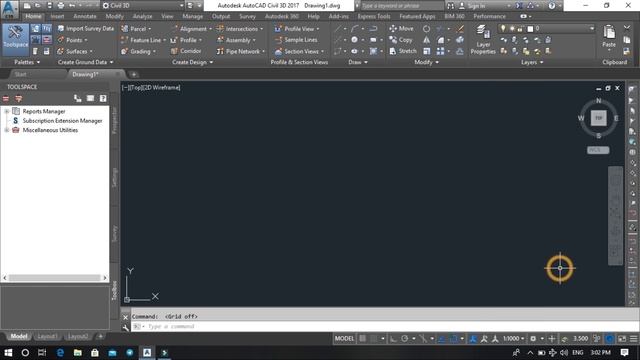Click the Corridor tool
Viewport: 640px width, 360px height.
[x=186, y=51]
